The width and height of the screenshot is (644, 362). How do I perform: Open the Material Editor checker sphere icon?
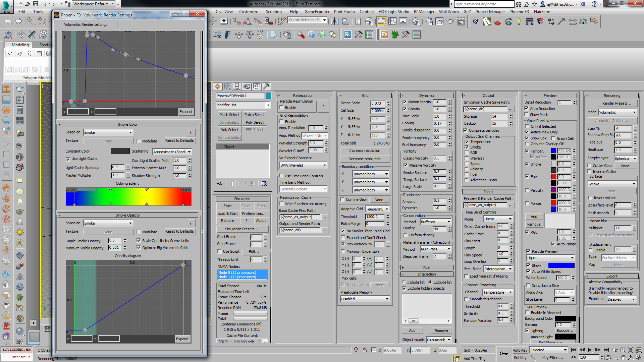coord(416,21)
